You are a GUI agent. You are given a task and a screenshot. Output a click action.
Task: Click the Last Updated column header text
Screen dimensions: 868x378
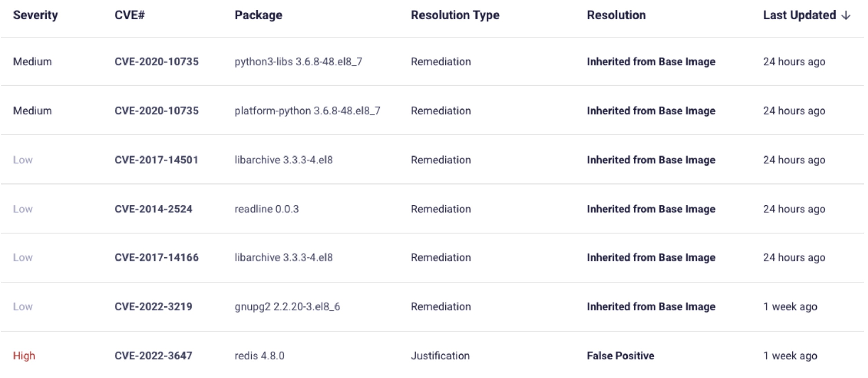pos(800,15)
